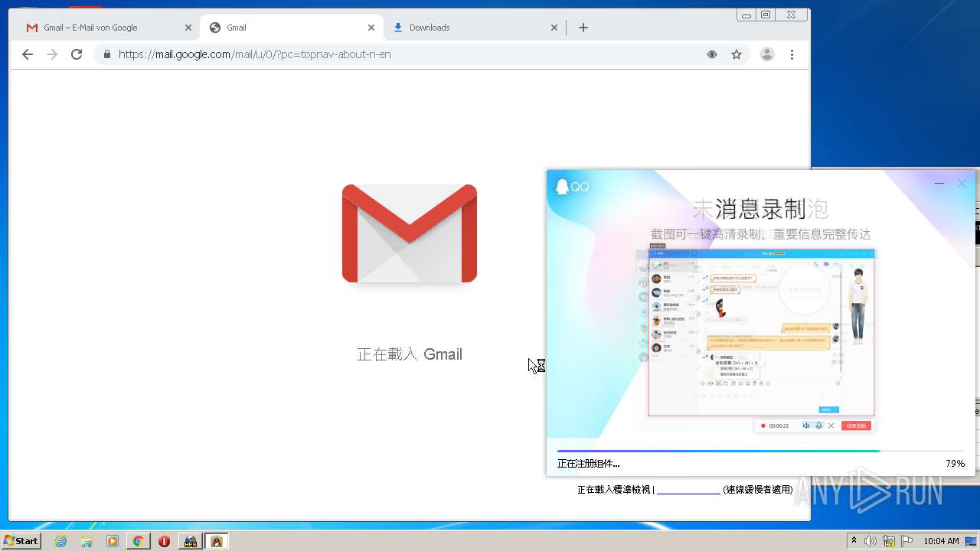Open the Windows Start menu
980x551 pixels.
21,541
